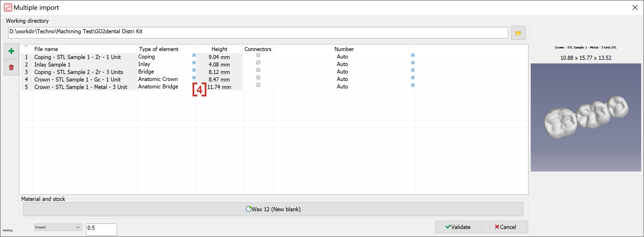
Task: Click the Connectors column header
Action: click(x=258, y=49)
